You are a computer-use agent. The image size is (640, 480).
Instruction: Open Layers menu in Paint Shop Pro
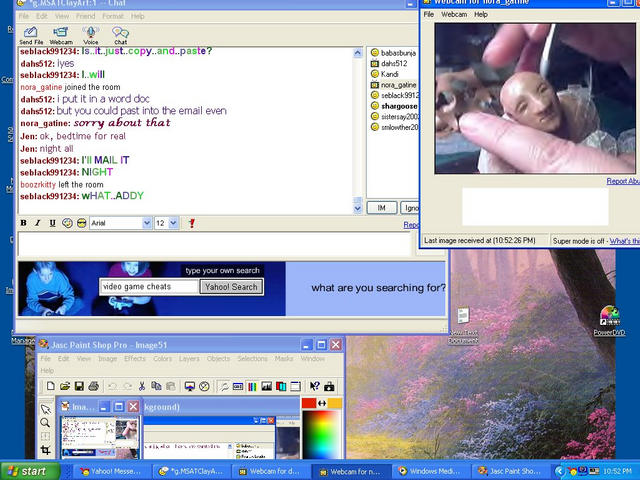tap(189, 358)
